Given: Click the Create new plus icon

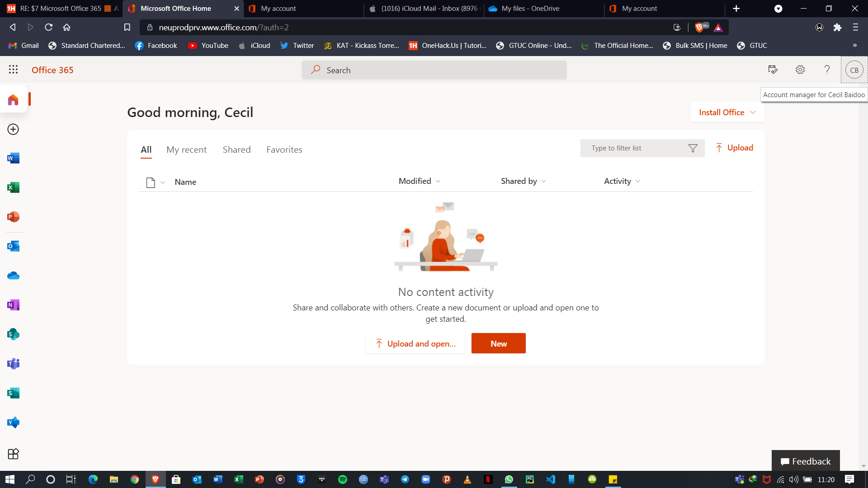Looking at the screenshot, I should 13,129.
